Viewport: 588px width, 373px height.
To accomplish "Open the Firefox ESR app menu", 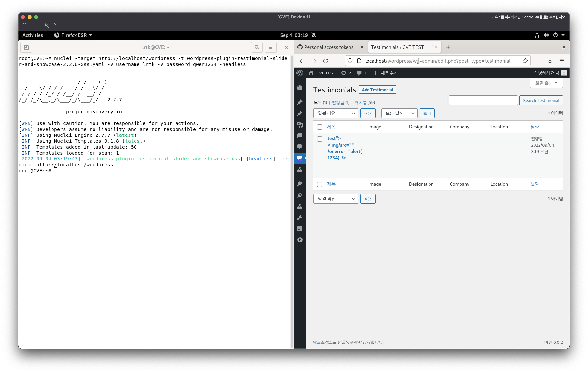I will [73, 35].
